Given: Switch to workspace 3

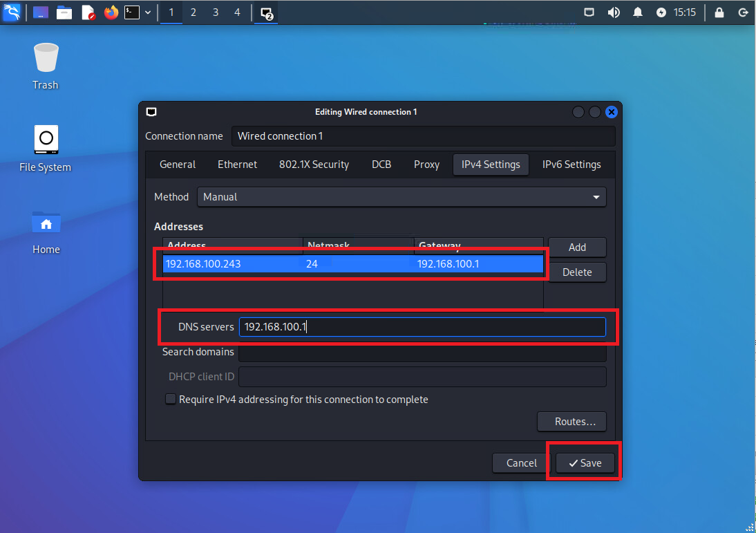Looking at the screenshot, I should [x=216, y=12].
